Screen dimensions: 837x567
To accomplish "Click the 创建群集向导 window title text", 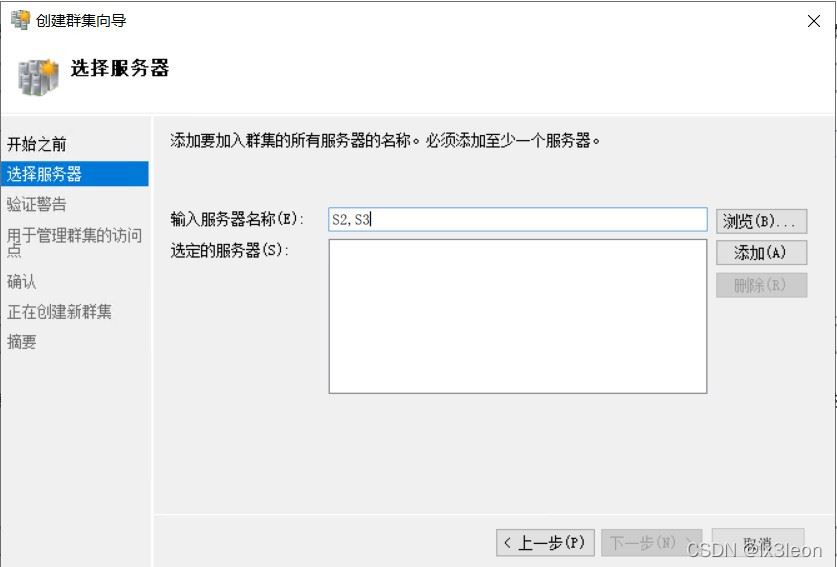I will point(81,21).
